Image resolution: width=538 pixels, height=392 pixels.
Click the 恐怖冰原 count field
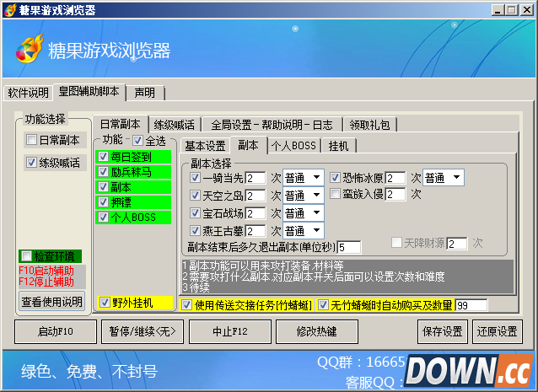click(x=395, y=178)
